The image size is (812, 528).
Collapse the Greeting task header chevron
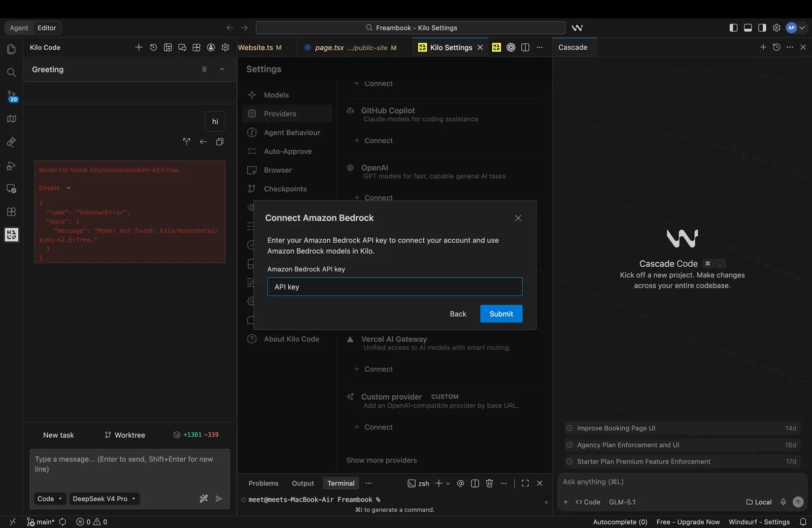click(x=222, y=69)
